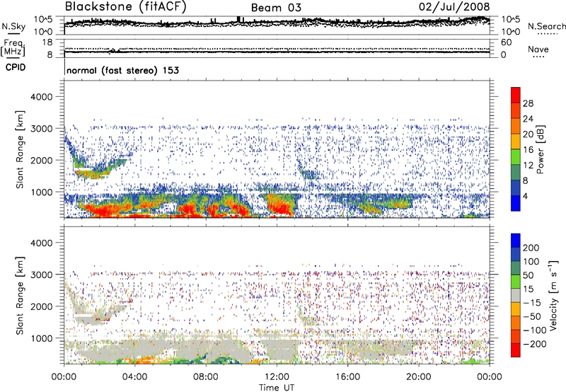Click the dotted line sample under Nave
Viewport: 566px width, 392px height.
coord(539,57)
